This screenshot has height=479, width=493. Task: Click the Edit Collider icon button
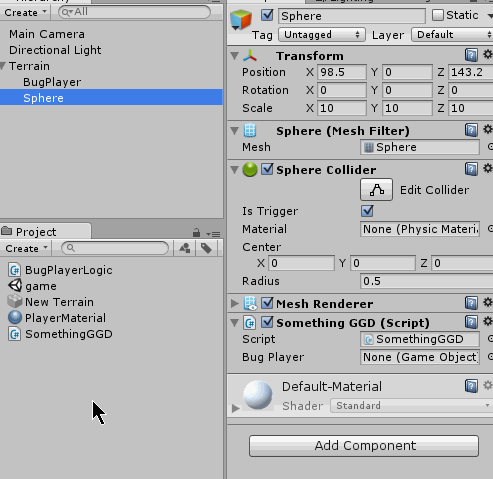point(376,190)
